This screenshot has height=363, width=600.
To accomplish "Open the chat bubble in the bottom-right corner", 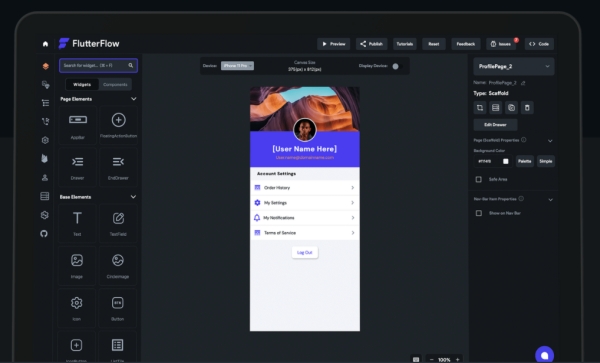I will [544, 355].
